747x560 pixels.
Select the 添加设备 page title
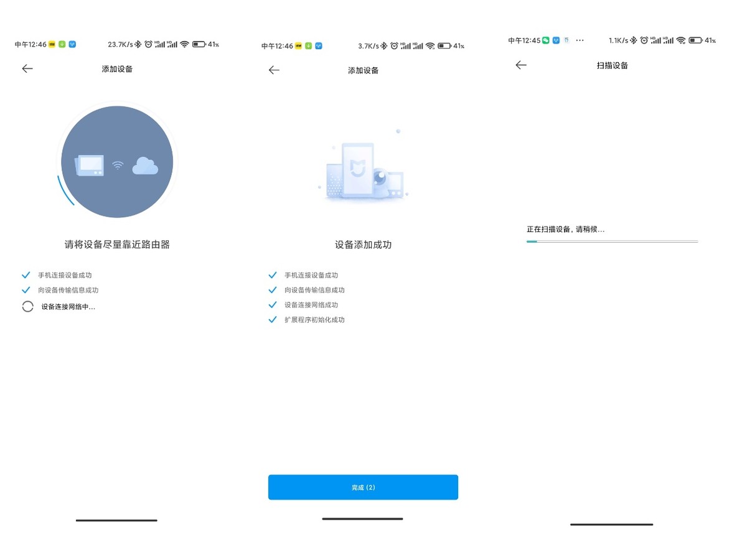[116, 68]
